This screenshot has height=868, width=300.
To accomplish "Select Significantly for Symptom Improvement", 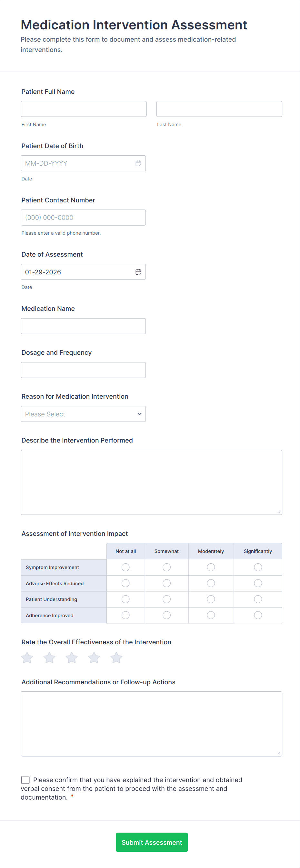I will pyautogui.click(x=258, y=567).
